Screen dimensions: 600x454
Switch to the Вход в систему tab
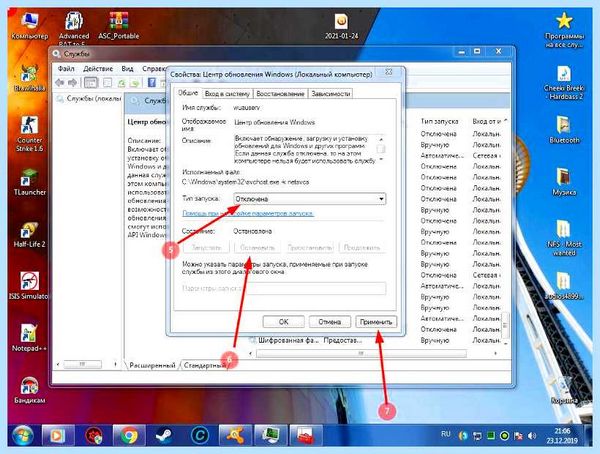pyautogui.click(x=227, y=93)
